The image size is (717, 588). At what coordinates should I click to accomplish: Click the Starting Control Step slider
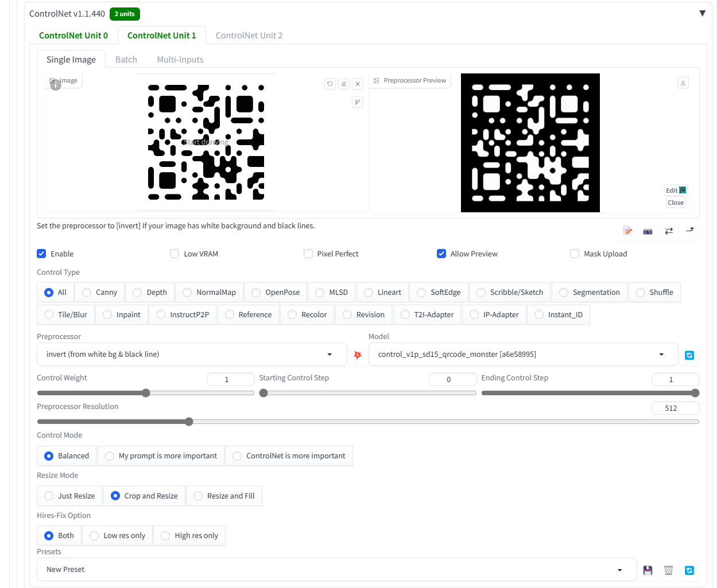(x=367, y=393)
